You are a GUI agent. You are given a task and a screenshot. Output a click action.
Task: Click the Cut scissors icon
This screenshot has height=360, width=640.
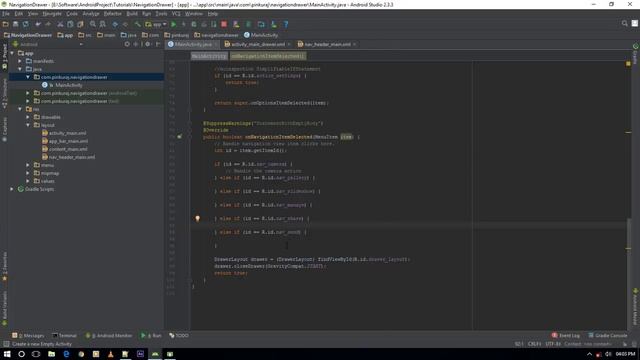[x=60, y=24]
